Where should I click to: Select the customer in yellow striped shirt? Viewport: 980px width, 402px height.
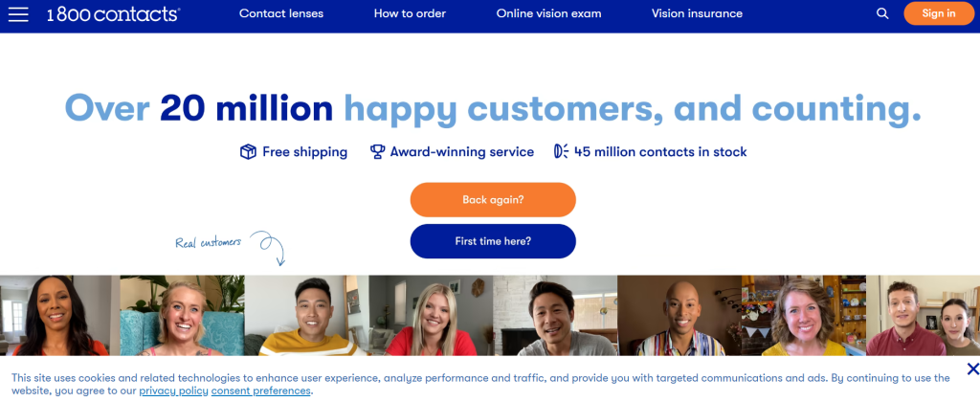click(x=306, y=316)
